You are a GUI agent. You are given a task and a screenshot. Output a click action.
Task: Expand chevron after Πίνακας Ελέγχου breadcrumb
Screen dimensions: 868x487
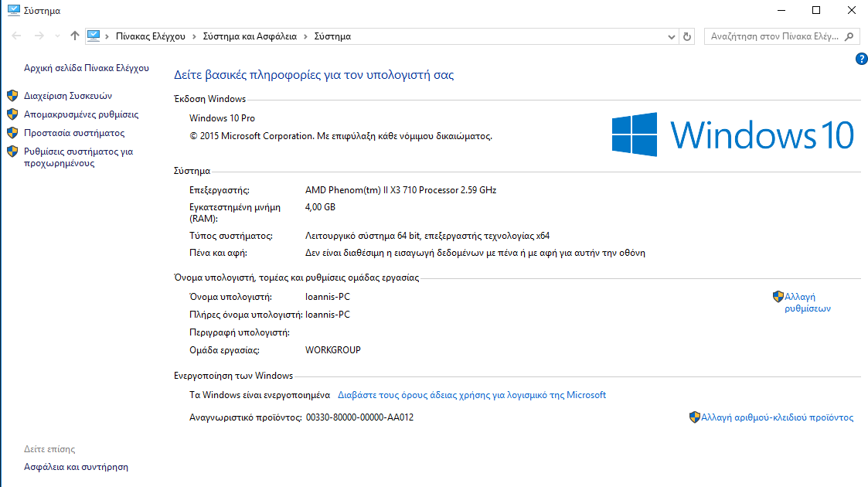[194, 36]
